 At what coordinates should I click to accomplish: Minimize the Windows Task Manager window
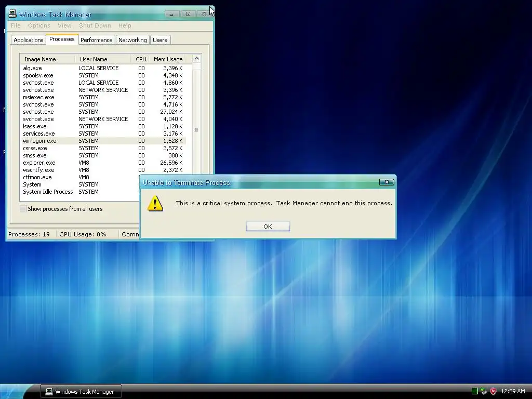tap(171, 14)
